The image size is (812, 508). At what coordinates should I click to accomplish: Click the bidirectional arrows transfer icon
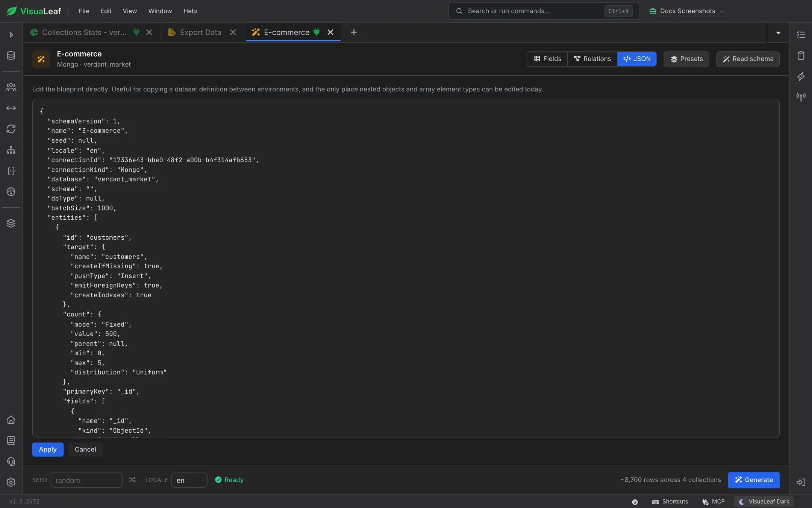(11, 108)
